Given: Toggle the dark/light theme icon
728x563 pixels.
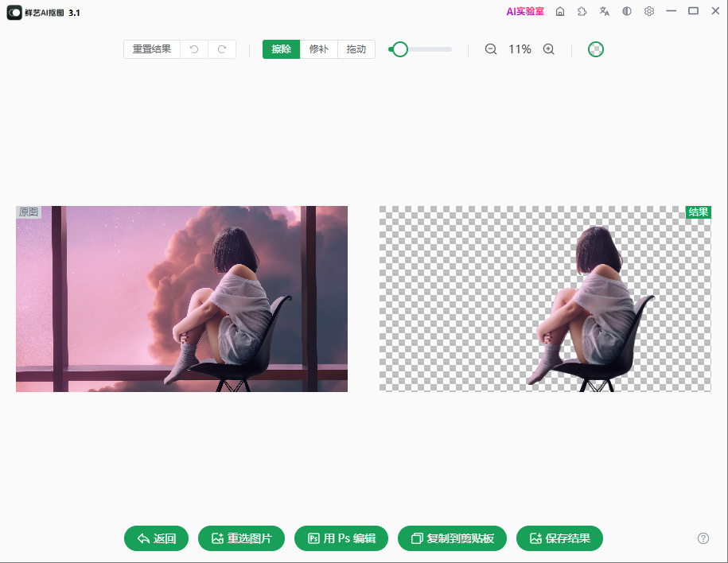Looking at the screenshot, I should tap(625, 12).
